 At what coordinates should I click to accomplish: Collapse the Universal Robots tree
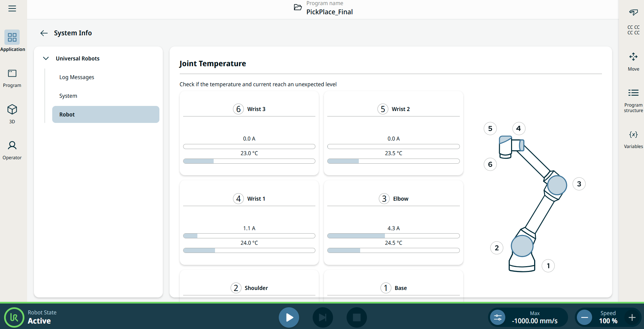click(x=46, y=58)
